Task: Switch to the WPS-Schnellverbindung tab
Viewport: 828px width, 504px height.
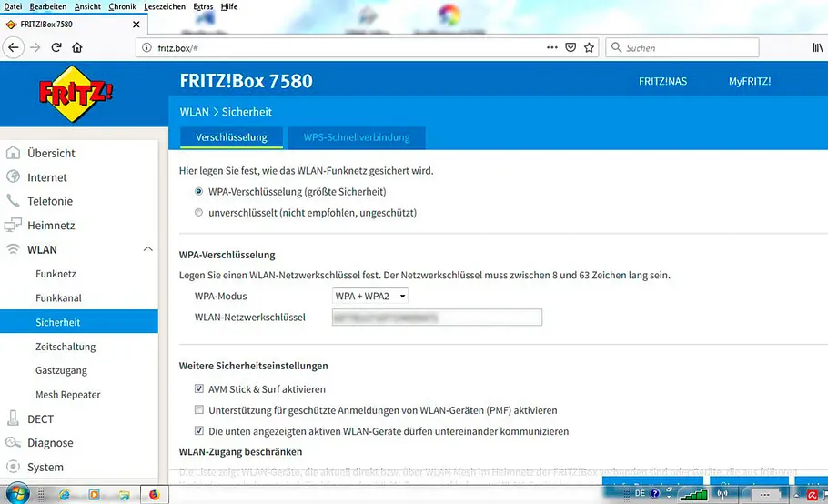Action: click(357, 137)
